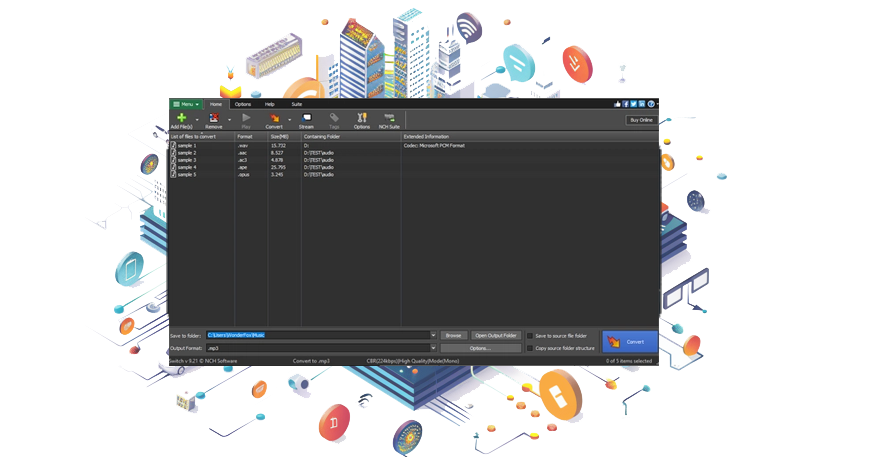
Task: Click the .ape format cell
Action: coord(242,167)
